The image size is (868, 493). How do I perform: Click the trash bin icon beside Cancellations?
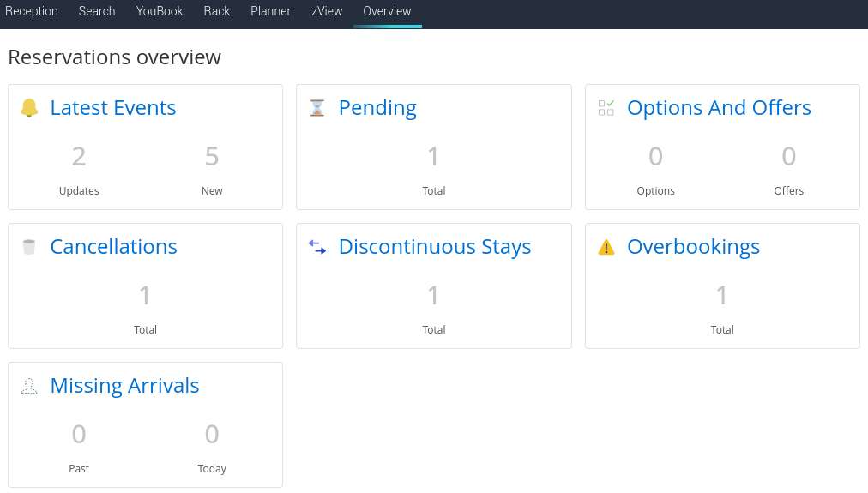[29, 247]
